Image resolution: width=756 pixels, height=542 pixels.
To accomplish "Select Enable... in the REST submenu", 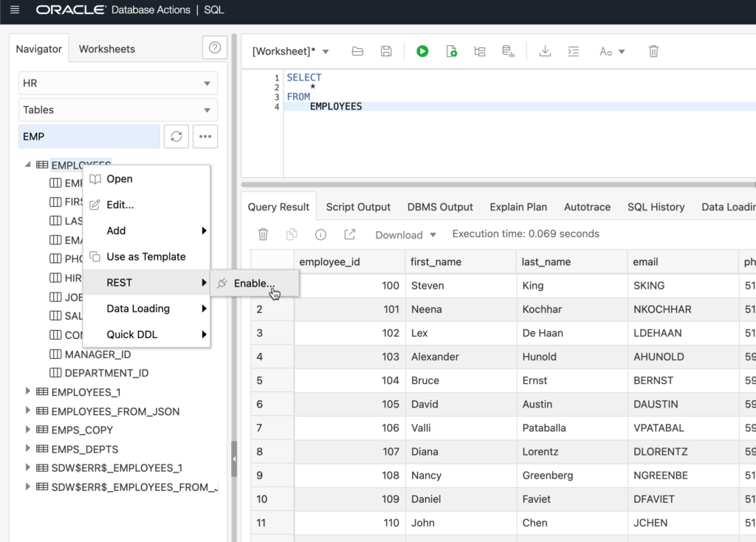I will point(254,283).
